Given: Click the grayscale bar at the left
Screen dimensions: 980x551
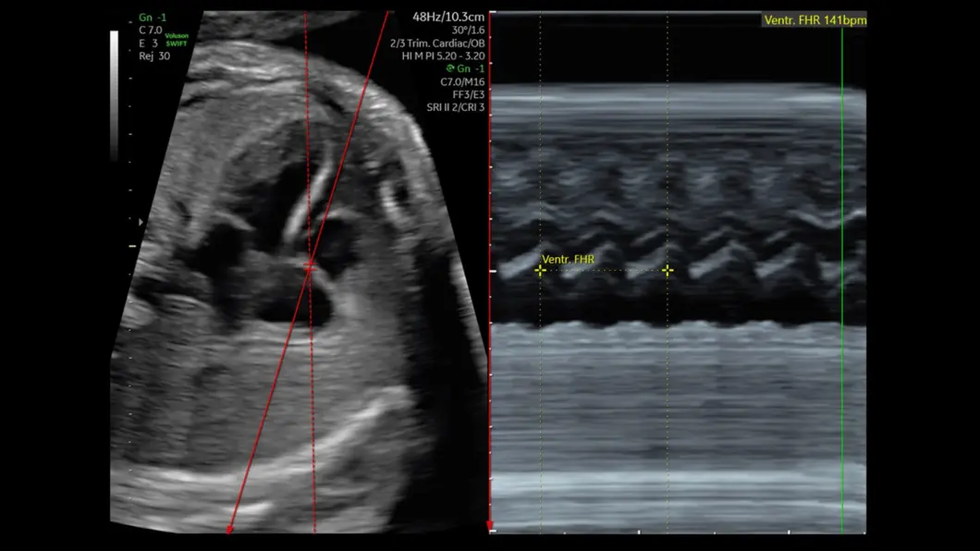Looking at the screenshot, I should [x=114, y=92].
